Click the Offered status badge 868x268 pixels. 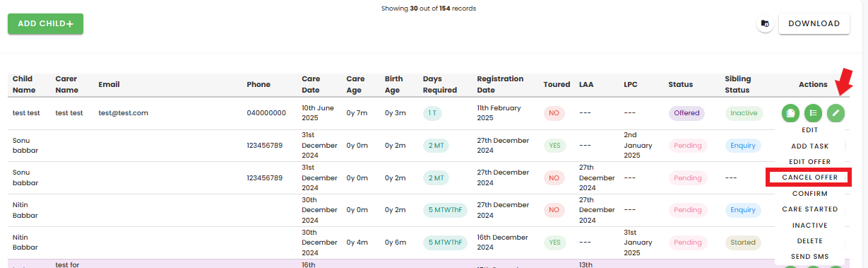tap(686, 113)
